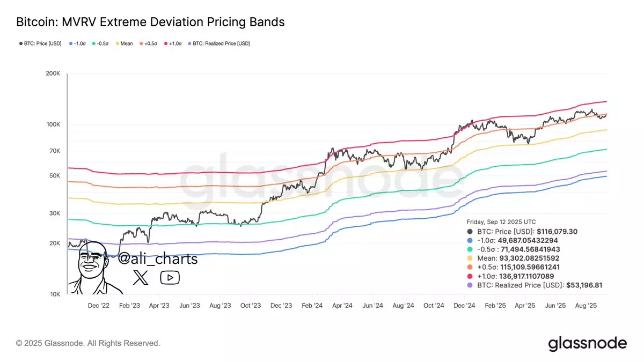
Task: Toggle the BTC: Price [USD] legend item
Action: tap(40, 43)
